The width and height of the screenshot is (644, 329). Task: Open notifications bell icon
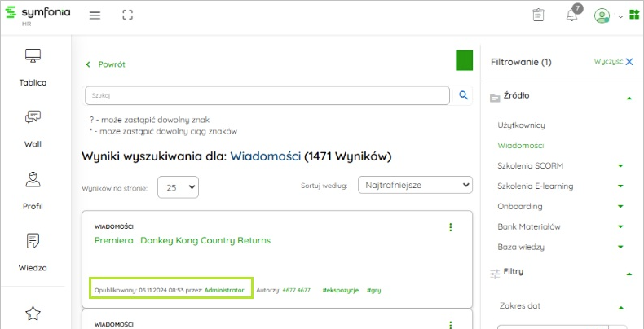click(571, 15)
